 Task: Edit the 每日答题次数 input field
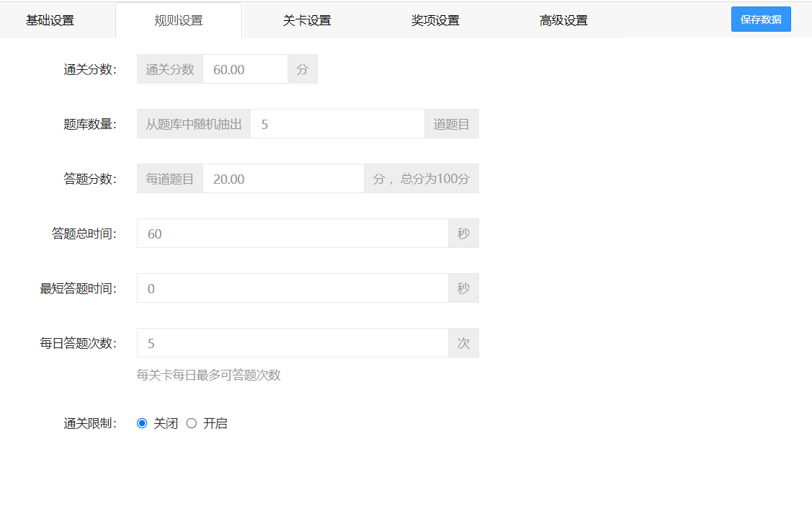pos(293,343)
